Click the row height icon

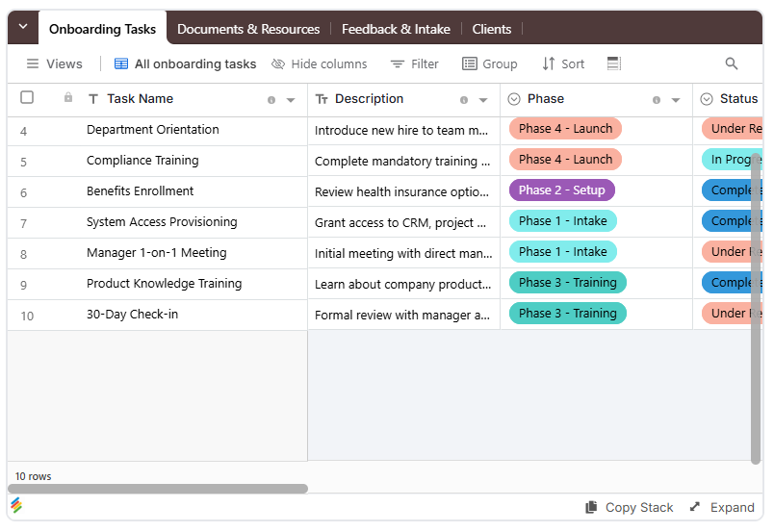(x=613, y=63)
